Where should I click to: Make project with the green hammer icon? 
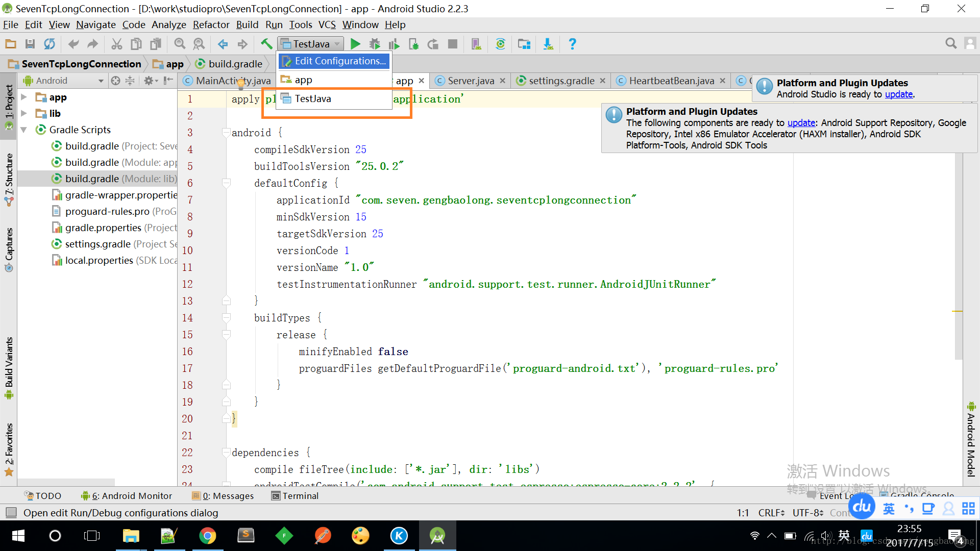[x=266, y=44]
